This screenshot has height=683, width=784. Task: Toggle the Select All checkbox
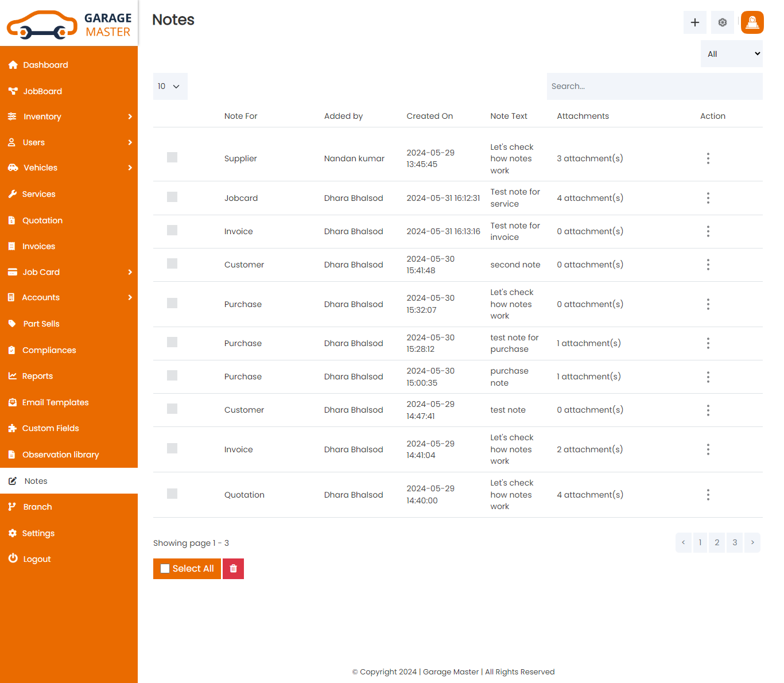[165, 569]
